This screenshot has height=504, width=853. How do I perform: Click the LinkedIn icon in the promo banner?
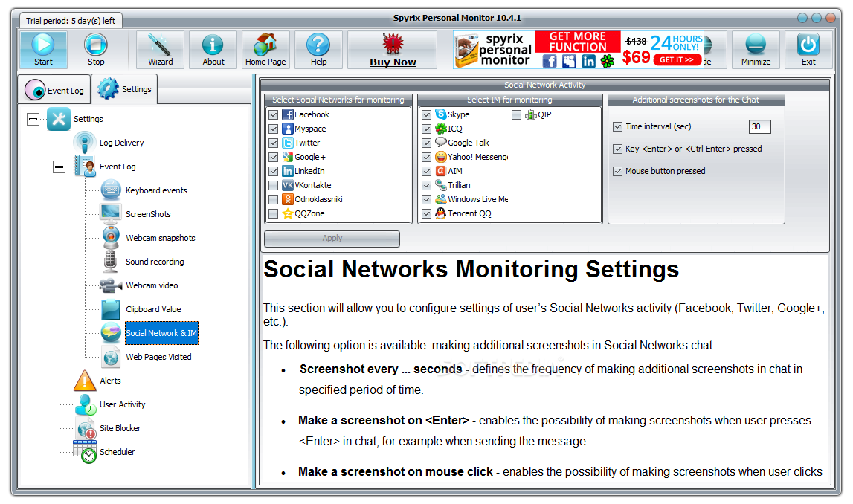tap(588, 61)
